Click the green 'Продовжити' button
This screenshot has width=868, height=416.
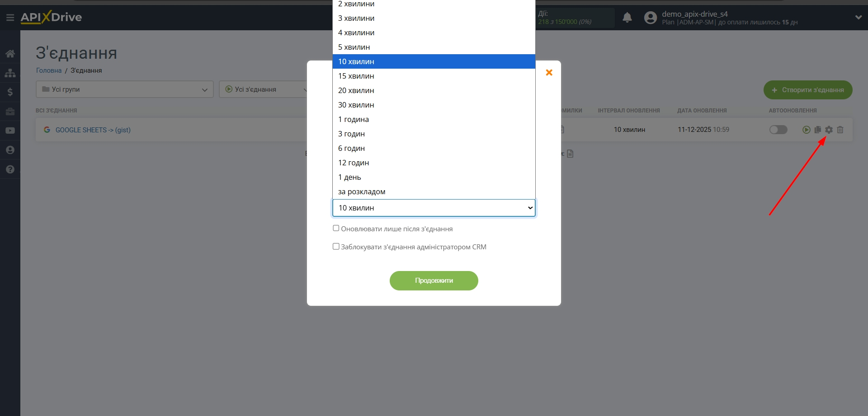pos(434,280)
